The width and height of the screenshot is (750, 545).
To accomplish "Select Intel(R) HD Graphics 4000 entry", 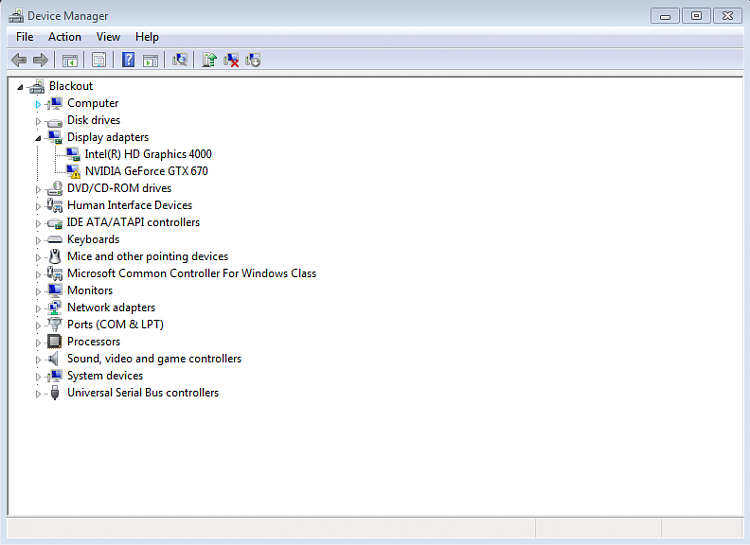I will coord(148,154).
